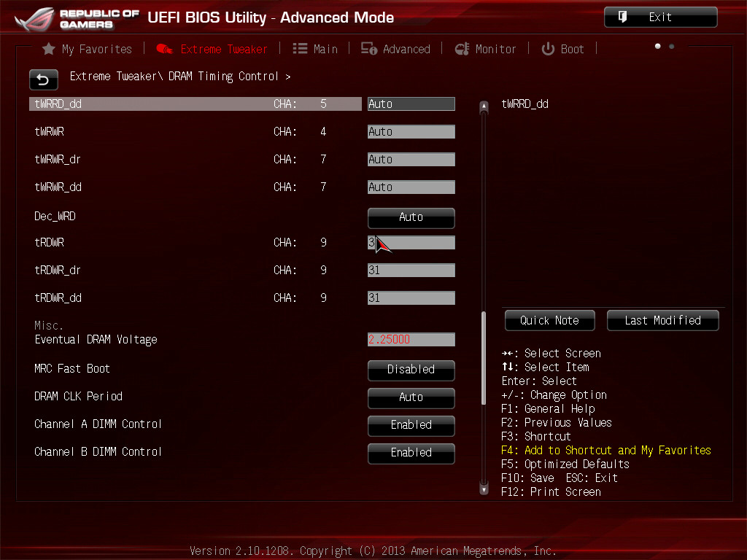Click the tRDWR_dd field showing 31
The width and height of the screenshot is (747, 560).
[x=411, y=297]
